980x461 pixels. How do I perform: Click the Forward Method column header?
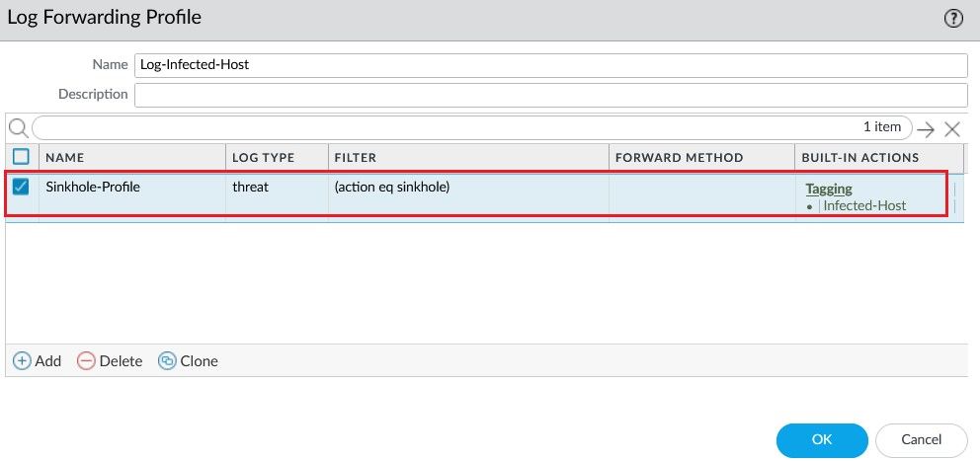(679, 158)
